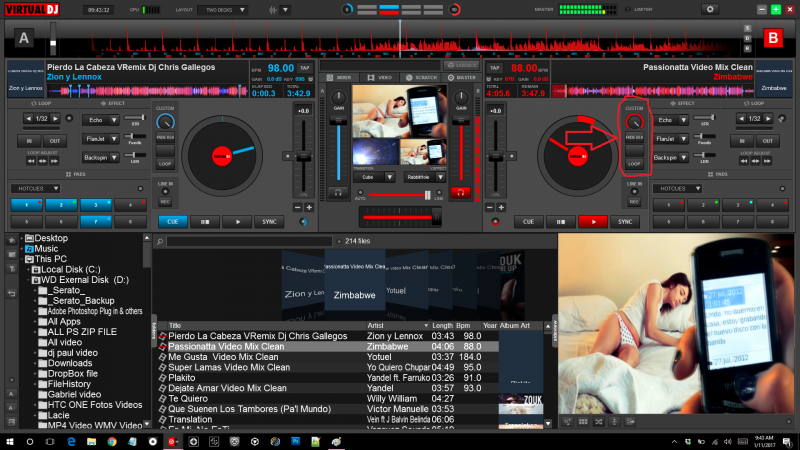Click deck A key lock icon beside KEY
800x450 pixels.
[311, 79]
